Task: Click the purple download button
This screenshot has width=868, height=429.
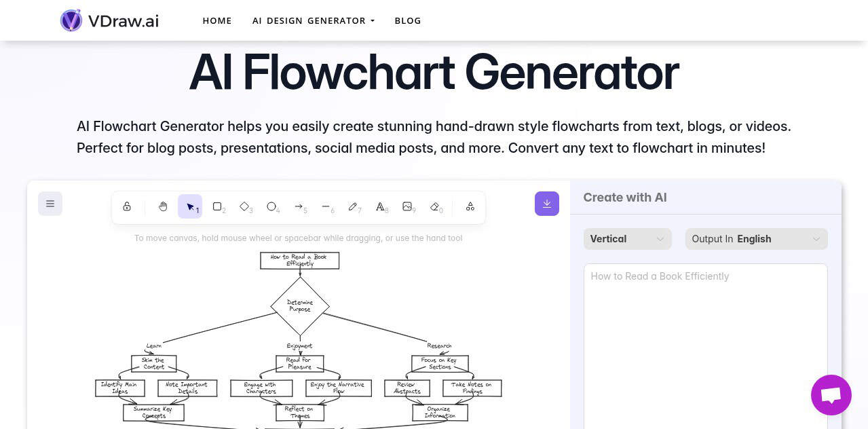Action: [547, 204]
